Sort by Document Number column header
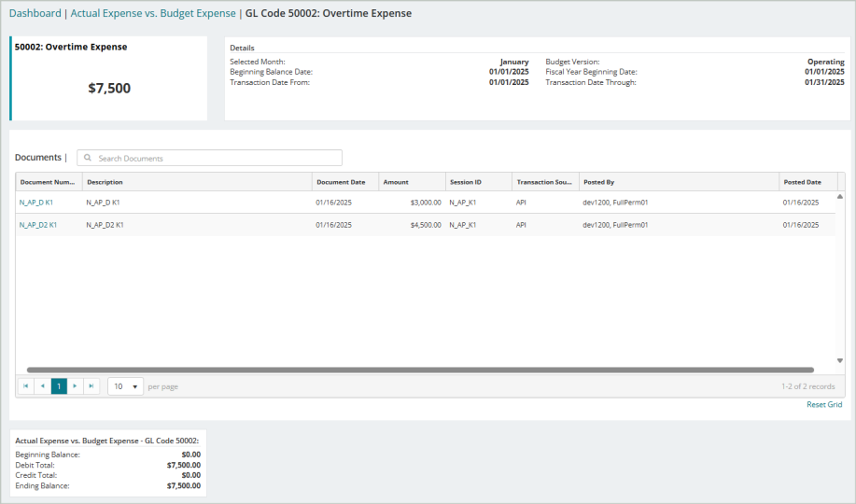Image resolution: width=856 pixels, height=504 pixels. (49, 182)
